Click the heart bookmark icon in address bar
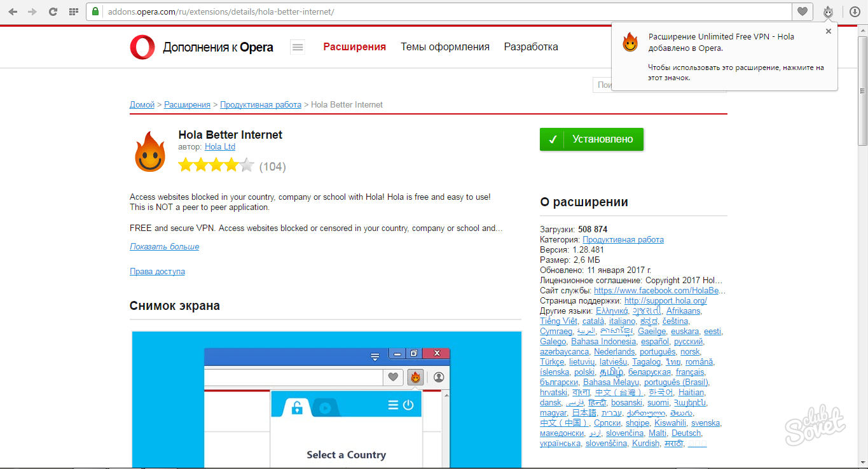Image resolution: width=868 pixels, height=469 pixels. click(803, 11)
